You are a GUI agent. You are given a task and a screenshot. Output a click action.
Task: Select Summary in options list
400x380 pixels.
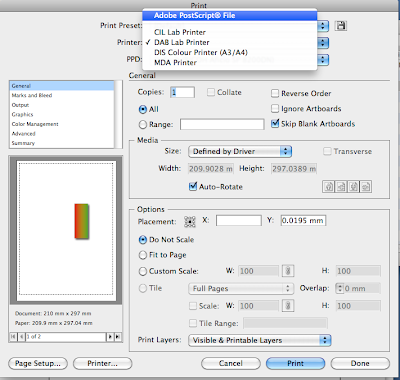tap(62, 143)
